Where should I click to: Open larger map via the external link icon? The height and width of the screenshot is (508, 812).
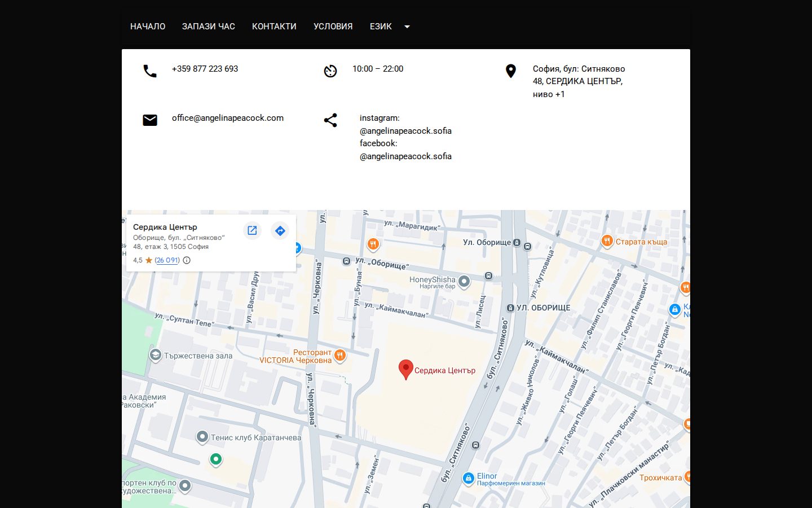point(252,230)
